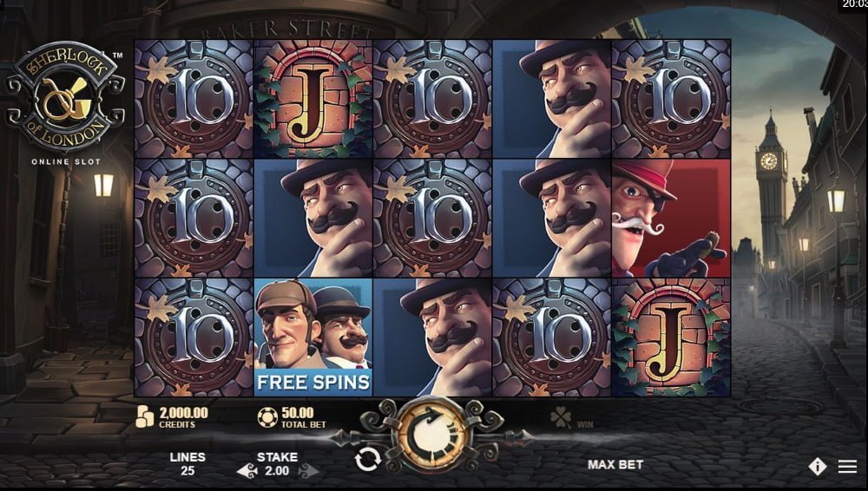Click the Lines 25 indicator
Screen dimensions: 868x491
(x=187, y=464)
